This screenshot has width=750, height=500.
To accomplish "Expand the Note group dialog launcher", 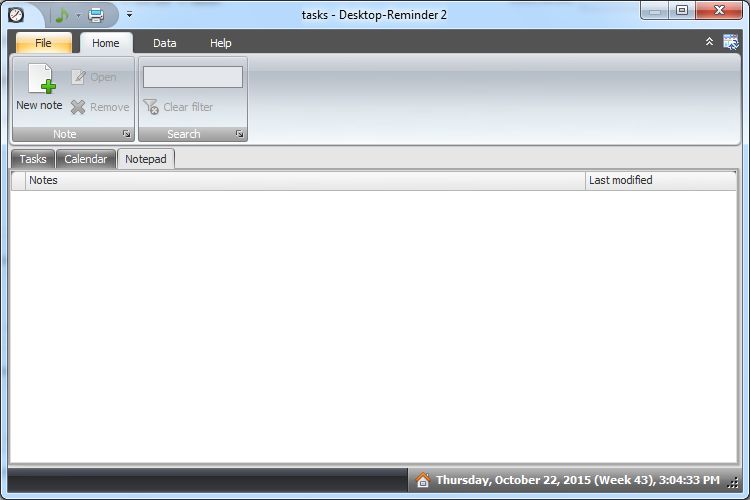I will click(126, 134).
